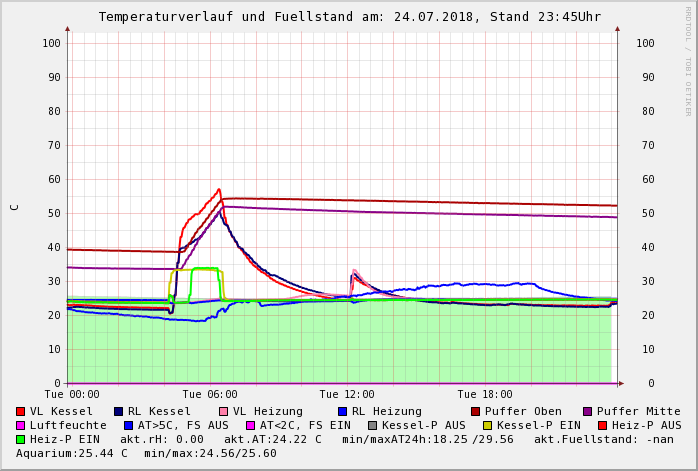Click the green Heiz-P EIN legend swatch

20,439
